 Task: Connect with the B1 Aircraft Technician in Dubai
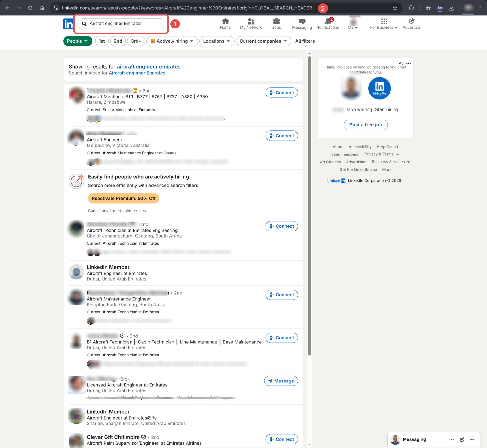(x=281, y=338)
